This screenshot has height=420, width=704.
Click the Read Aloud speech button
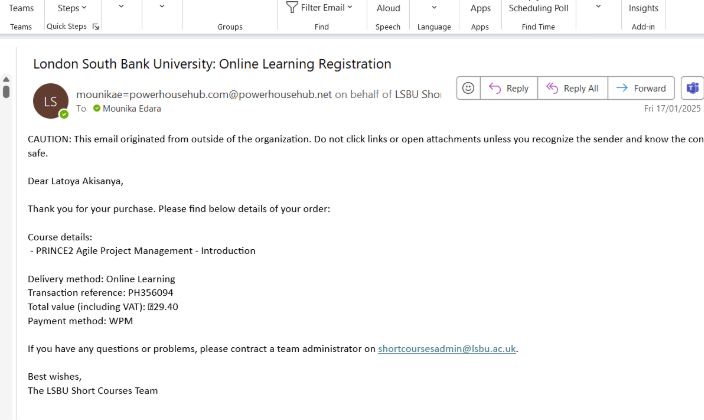coord(388,8)
